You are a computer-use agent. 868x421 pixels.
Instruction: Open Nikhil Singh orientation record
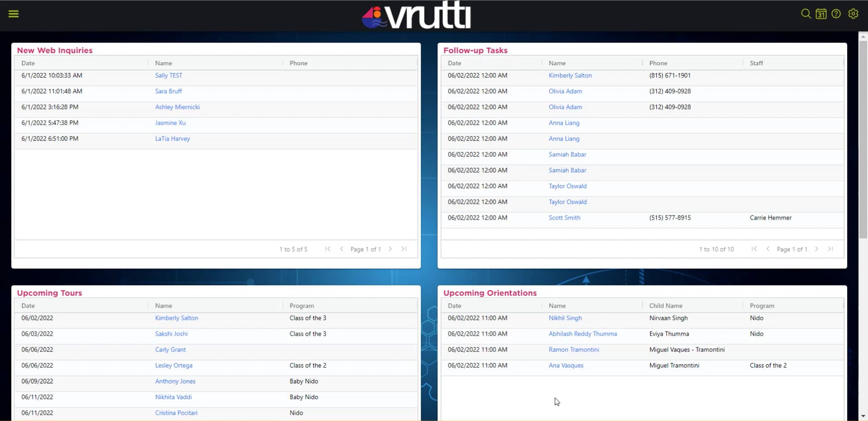coord(565,318)
